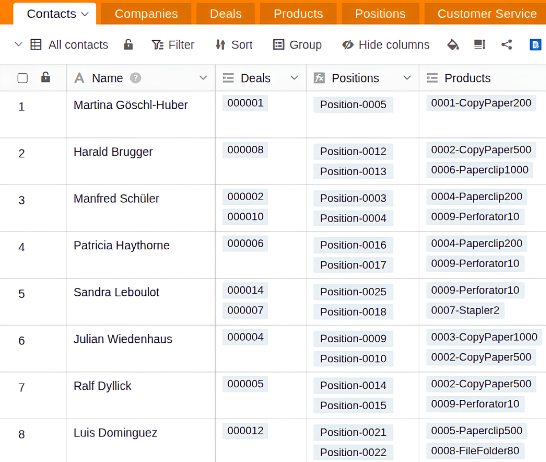Click the name Patricia Haythorne
The width and height of the screenshot is (546, 462).
[122, 245]
